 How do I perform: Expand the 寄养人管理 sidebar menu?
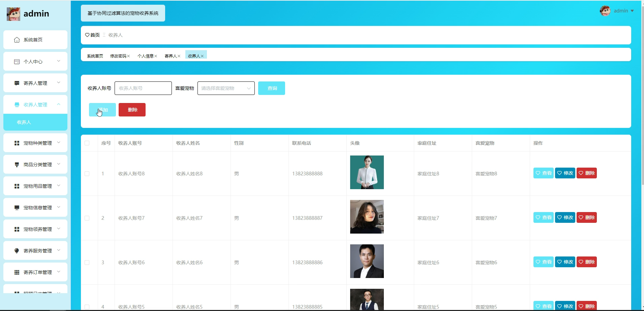coord(59,83)
